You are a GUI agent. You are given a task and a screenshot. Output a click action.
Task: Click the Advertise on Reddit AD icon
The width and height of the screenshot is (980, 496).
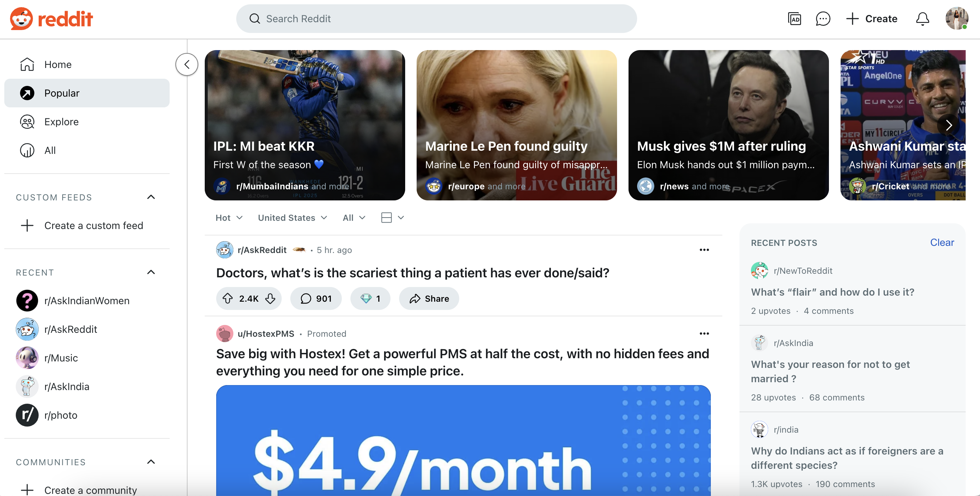pyautogui.click(x=794, y=19)
